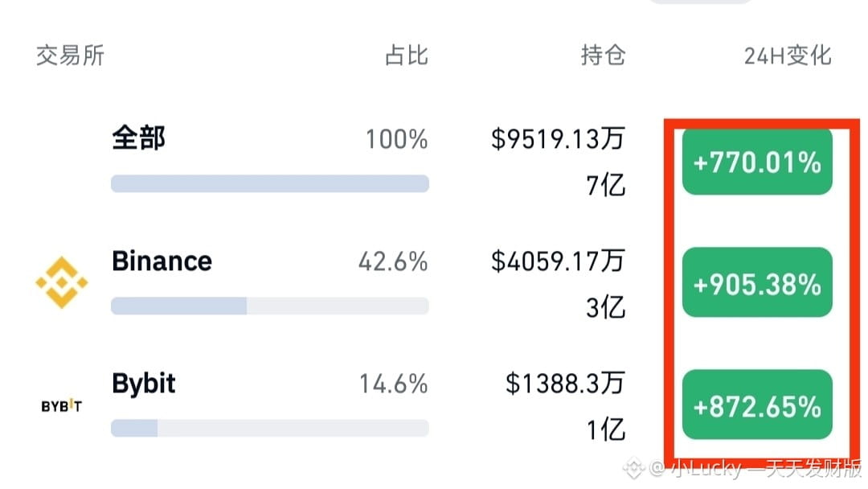Click the +872.65% Bybit change badge

pos(757,405)
